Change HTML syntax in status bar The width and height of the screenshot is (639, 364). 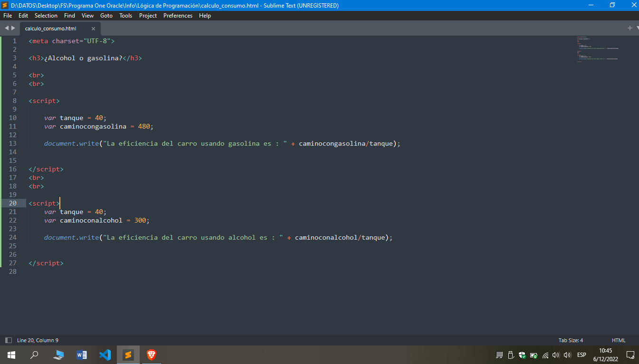tap(619, 340)
